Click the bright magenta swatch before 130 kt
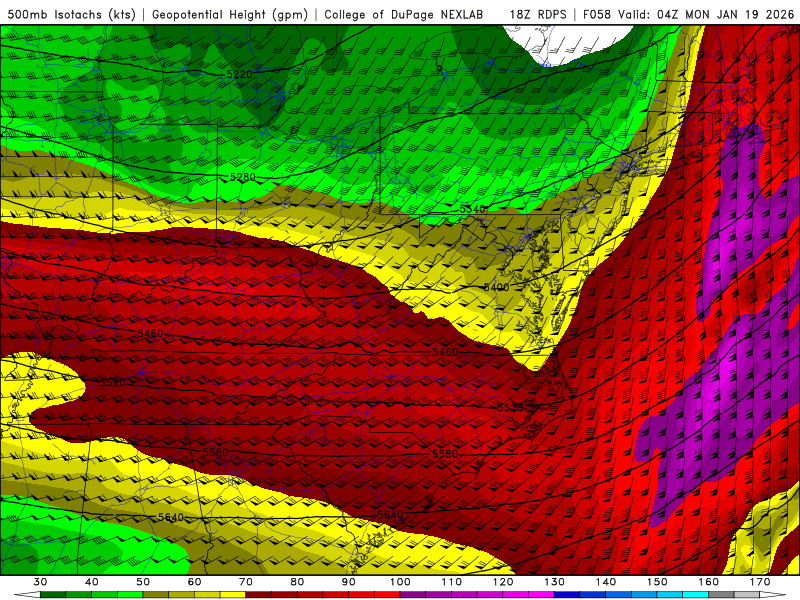The height and width of the screenshot is (600, 800). pyautogui.click(x=541, y=593)
